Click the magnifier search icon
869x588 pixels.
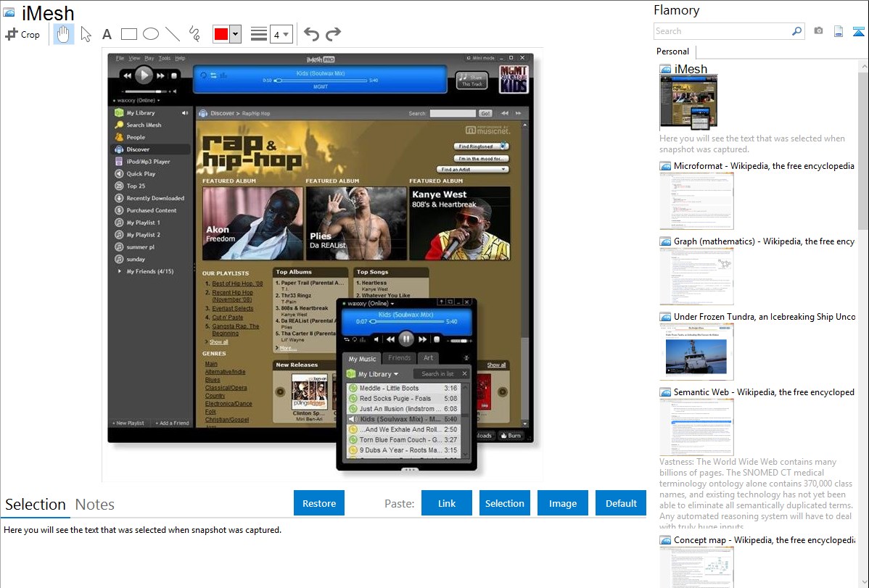(796, 31)
